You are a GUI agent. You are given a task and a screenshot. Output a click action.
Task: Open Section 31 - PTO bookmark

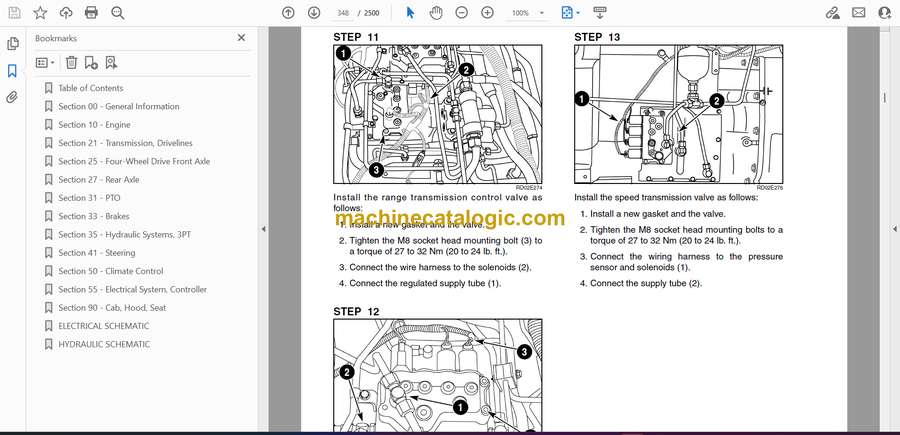(x=89, y=198)
